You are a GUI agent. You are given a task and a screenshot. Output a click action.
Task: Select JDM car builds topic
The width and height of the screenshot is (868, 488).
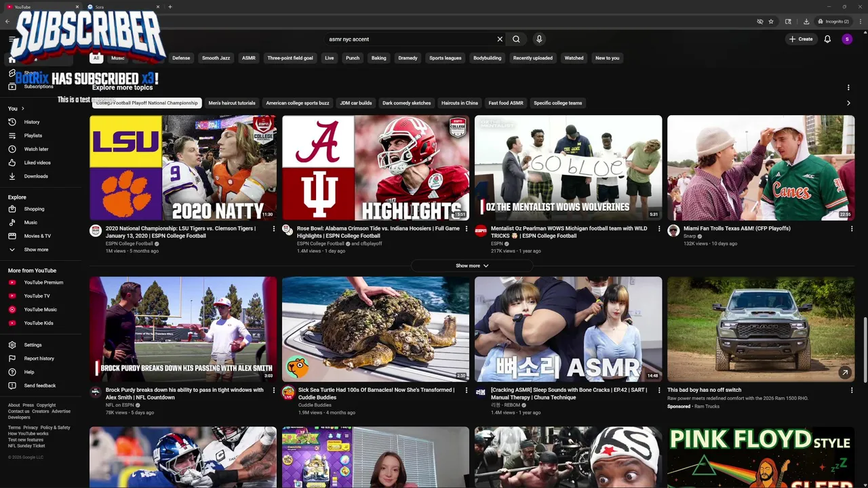[356, 103]
